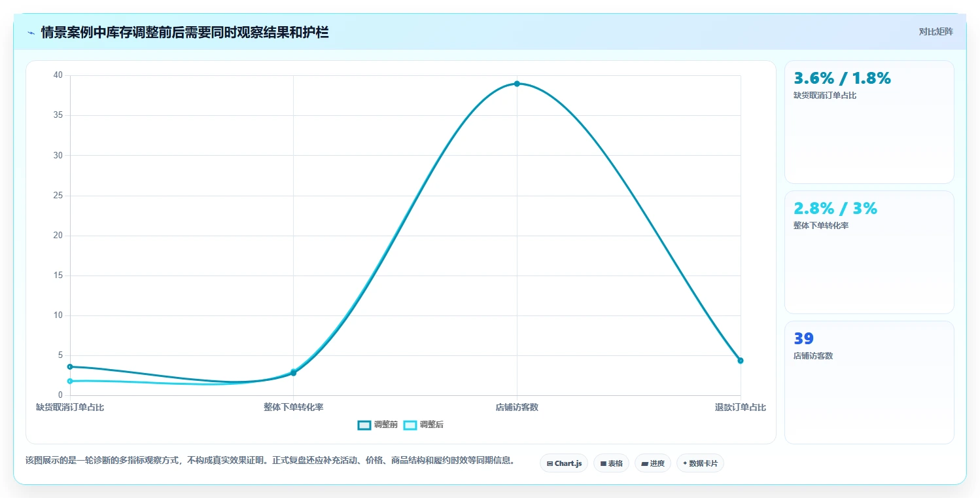This screenshot has width=980, height=498.
Task: Click the footnote starting 该图展示的是一轮诊断
Action: 270,460
